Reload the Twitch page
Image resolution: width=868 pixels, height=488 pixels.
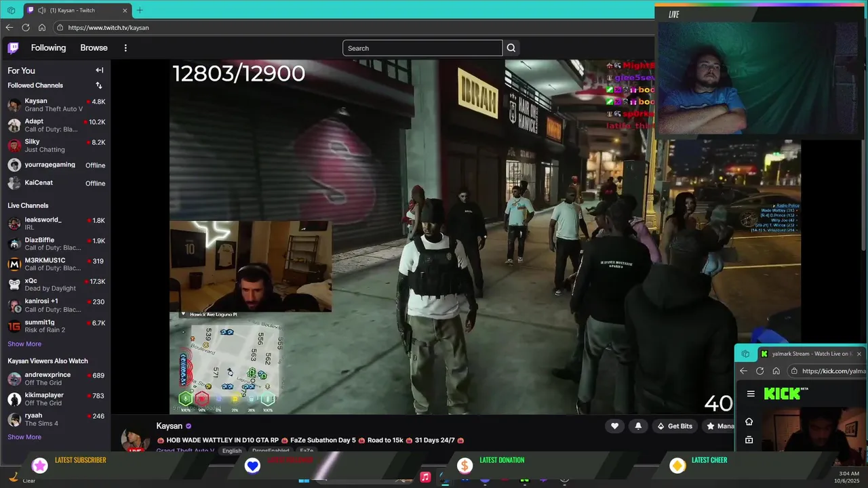pyautogui.click(x=26, y=28)
